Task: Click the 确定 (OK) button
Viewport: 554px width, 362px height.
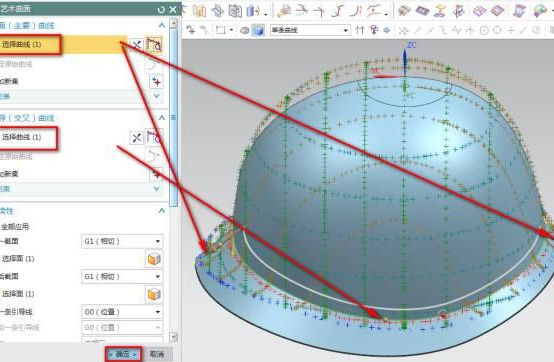Action: pyautogui.click(x=123, y=354)
